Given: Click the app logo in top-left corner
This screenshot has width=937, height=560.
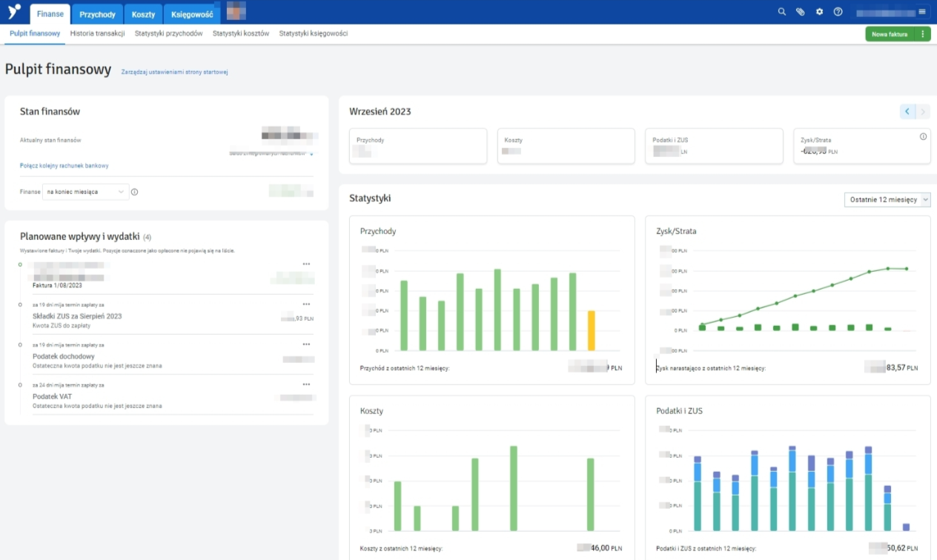Looking at the screenshot, I should [14, 11].
